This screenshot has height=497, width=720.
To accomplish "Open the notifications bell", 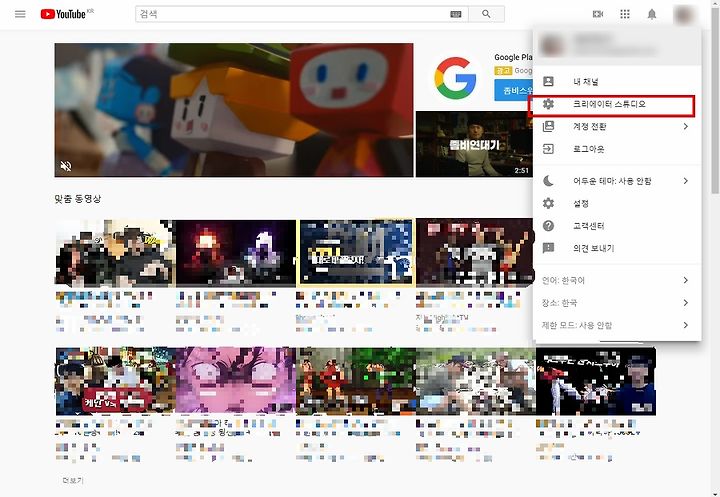I will click(652, 14).
